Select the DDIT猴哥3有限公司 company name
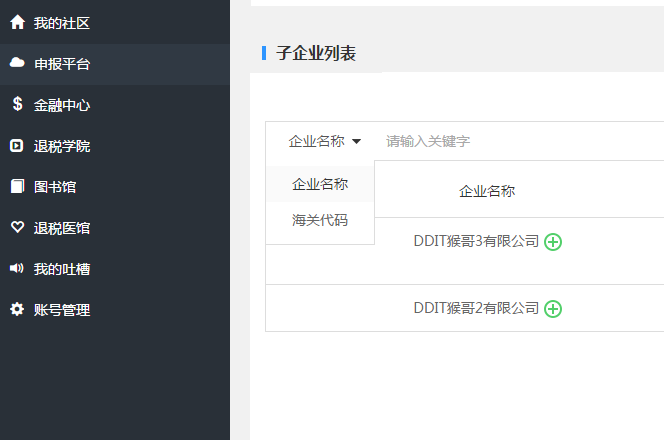The height and width of the screenshot is (440, 664). tap(476, 241)
